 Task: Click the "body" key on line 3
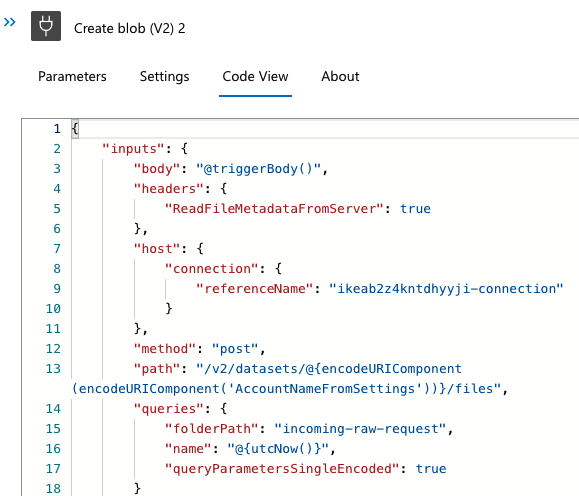coord(157,169)
